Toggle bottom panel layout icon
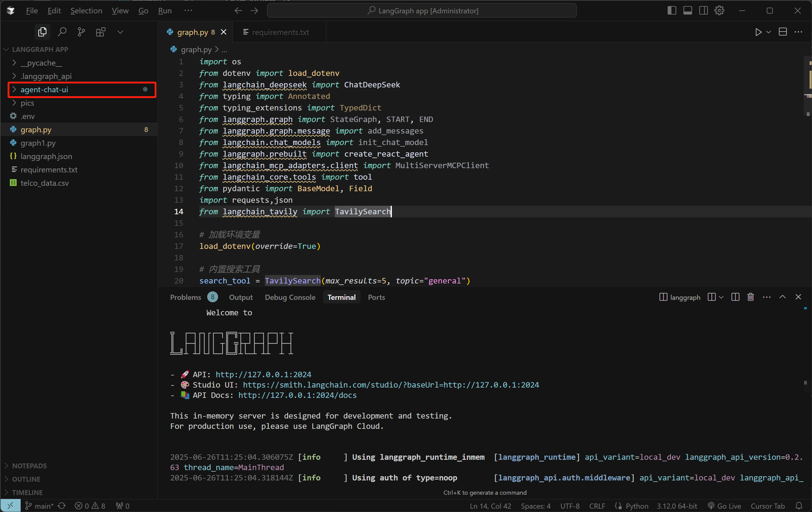 click(x=687, y=10)
